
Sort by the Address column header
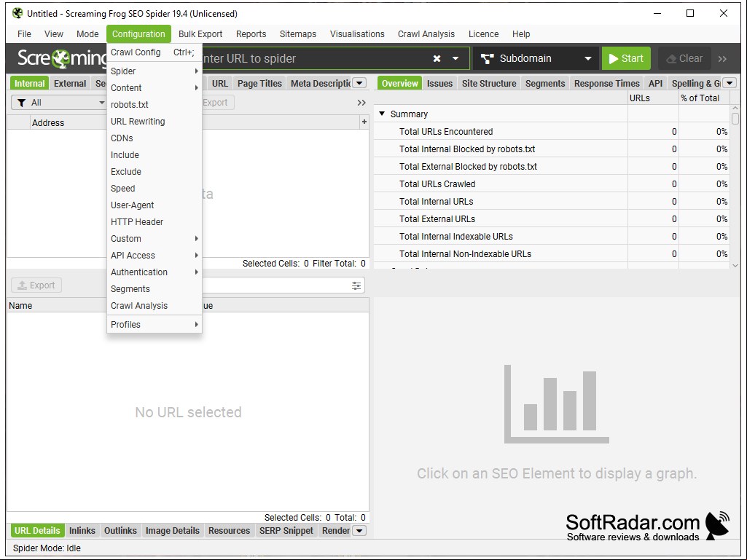point(69,122)
